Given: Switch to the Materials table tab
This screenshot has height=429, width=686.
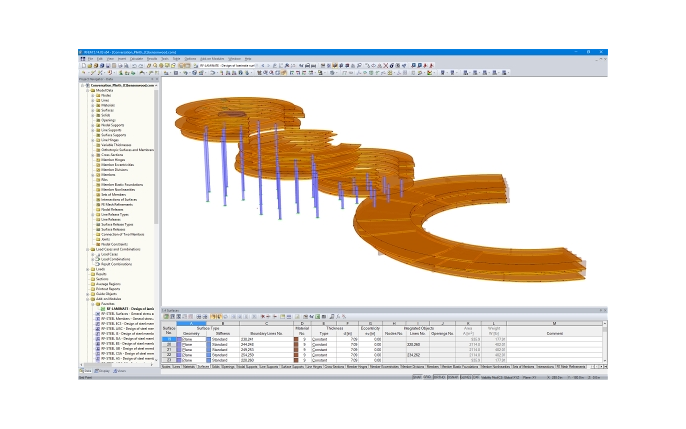Looking at the screenshot, I should click(189, 366).
